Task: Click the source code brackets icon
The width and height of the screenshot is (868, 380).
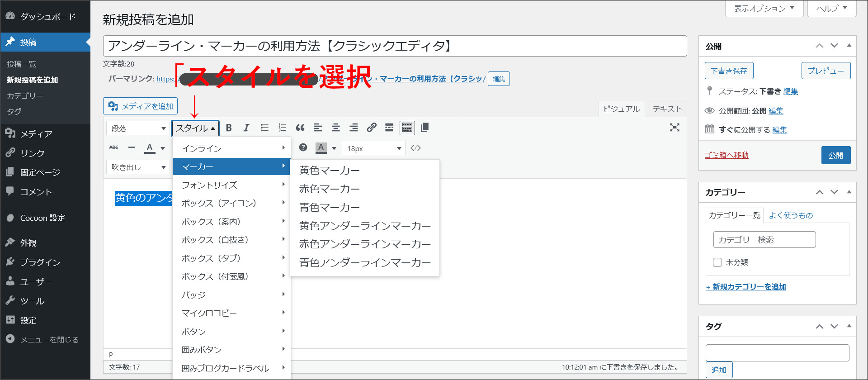Action: [x=415, y=148]
